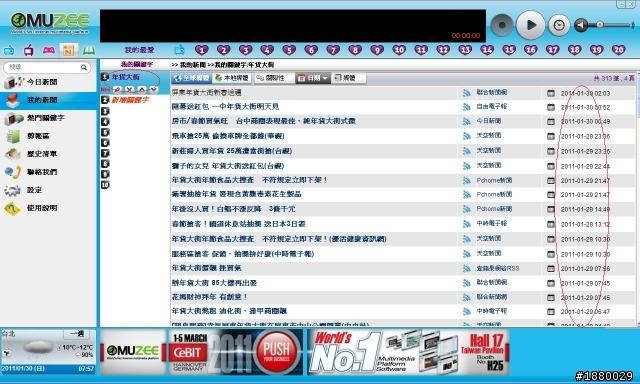Open headline 辦年貨大街 85大樓再出發
Viewport: 640px width, 384px height.
pos(214,283)
